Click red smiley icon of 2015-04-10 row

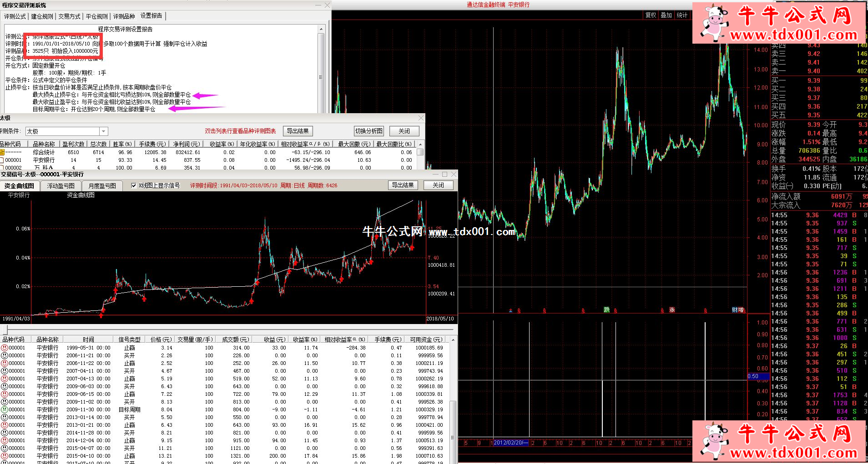click(5, 456)
